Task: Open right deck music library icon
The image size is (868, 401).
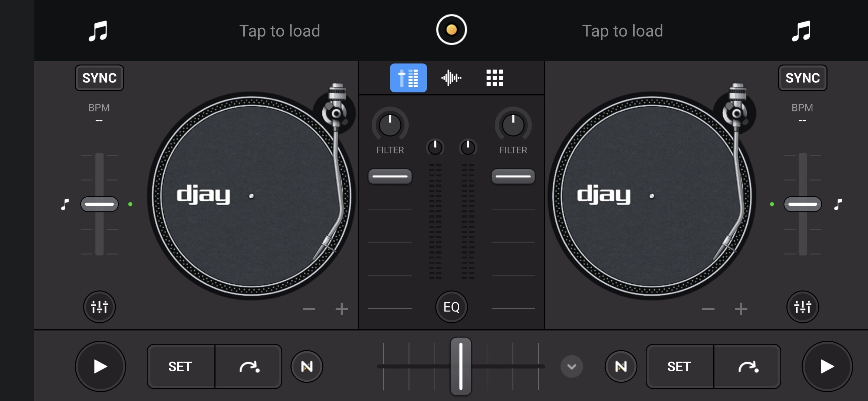Action: (x=801, y=31)
